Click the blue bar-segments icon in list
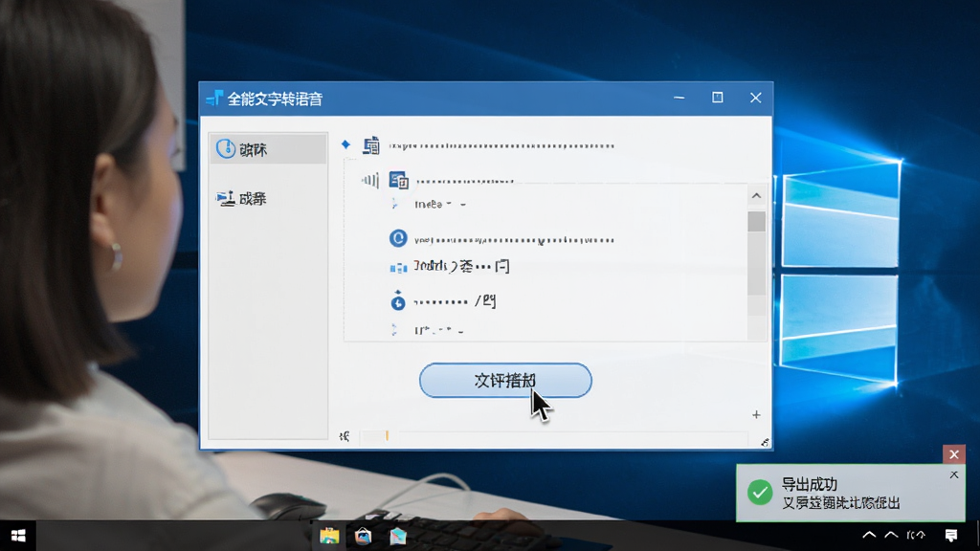The height and width of the screenshot is (551, 980). (x=398, y=268)
